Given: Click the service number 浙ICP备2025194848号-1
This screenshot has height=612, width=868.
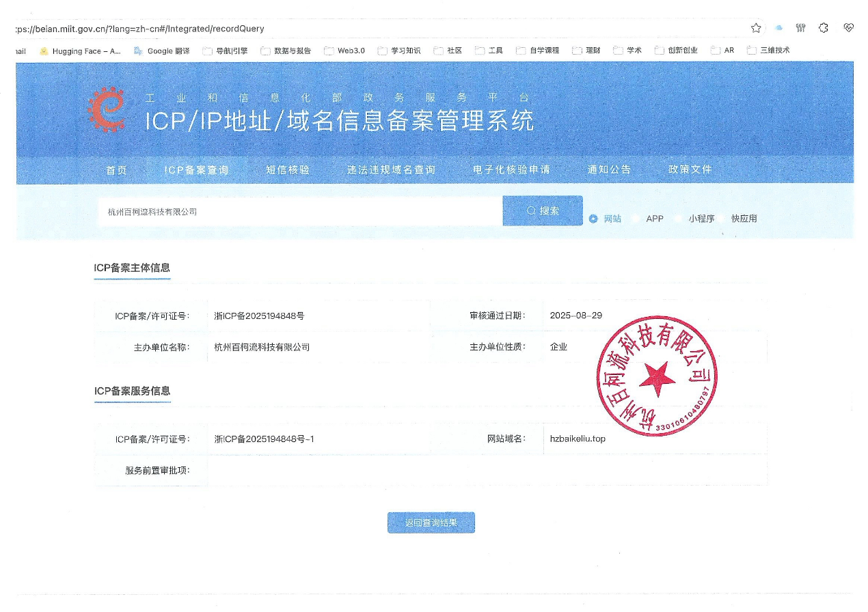Looking at the screenshot, I should pyautogui.click(x=264, y=439).
